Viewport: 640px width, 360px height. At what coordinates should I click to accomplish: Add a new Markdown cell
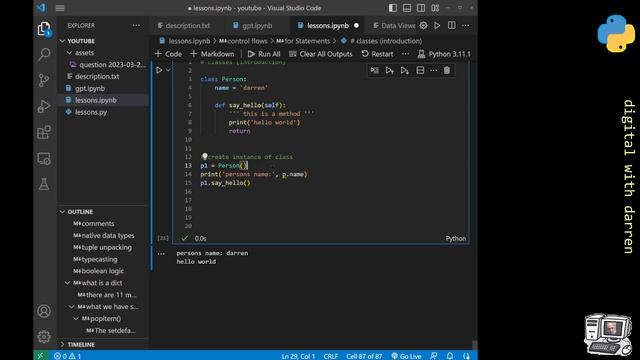click(212, 54)
